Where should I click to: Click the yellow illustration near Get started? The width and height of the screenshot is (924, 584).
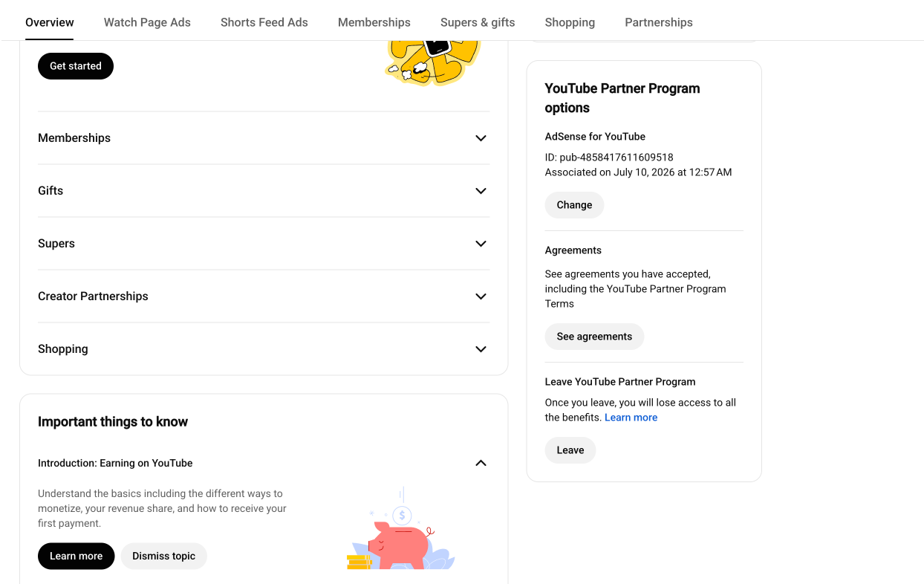tap(433, 62)
